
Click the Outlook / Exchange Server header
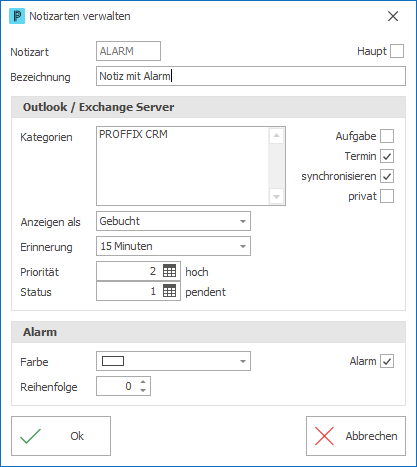[x=209, y=107]
